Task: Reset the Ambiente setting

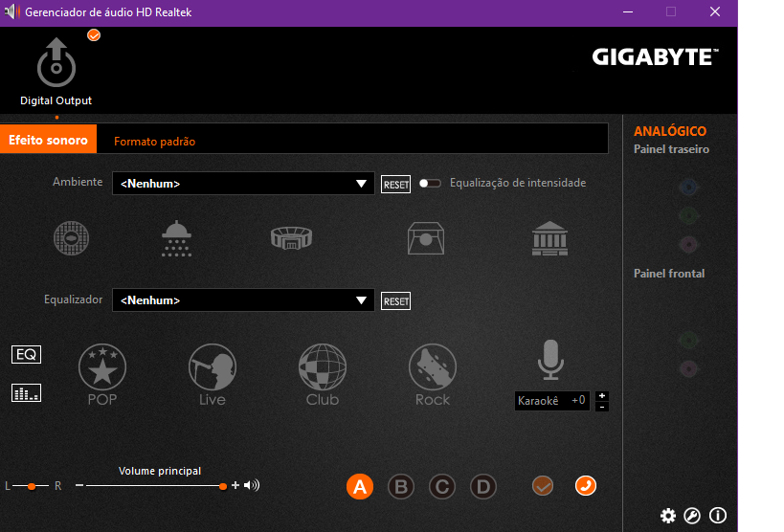Action: (395, 185)
